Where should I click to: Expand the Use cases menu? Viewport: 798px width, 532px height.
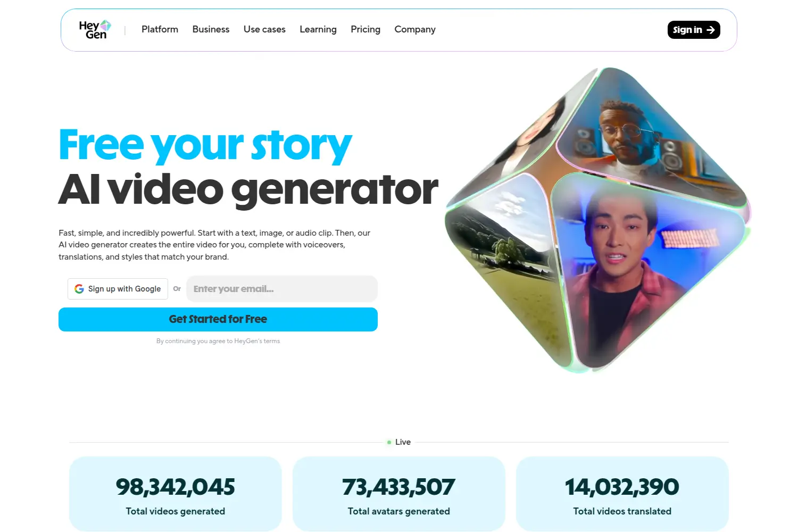[264, 29]
